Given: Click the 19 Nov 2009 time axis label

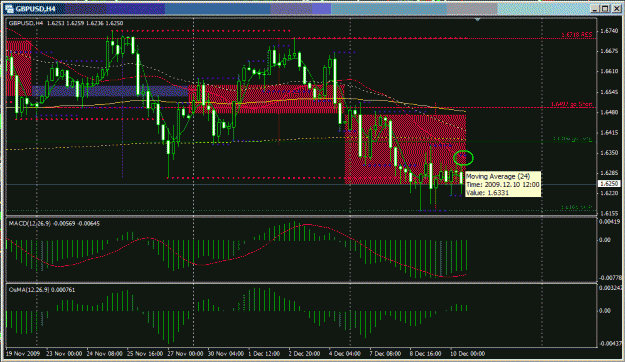Looking at the screenshot, I should click(x=23, y=354).
